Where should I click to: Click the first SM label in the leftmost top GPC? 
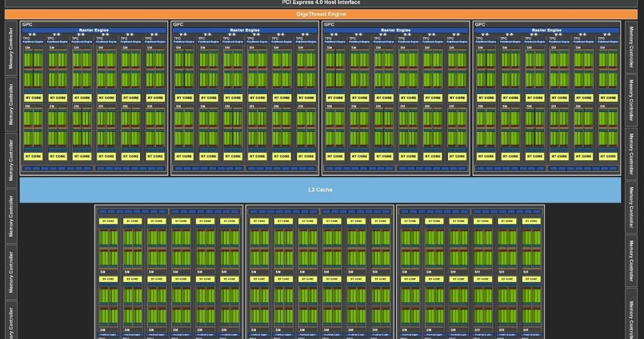27,47
